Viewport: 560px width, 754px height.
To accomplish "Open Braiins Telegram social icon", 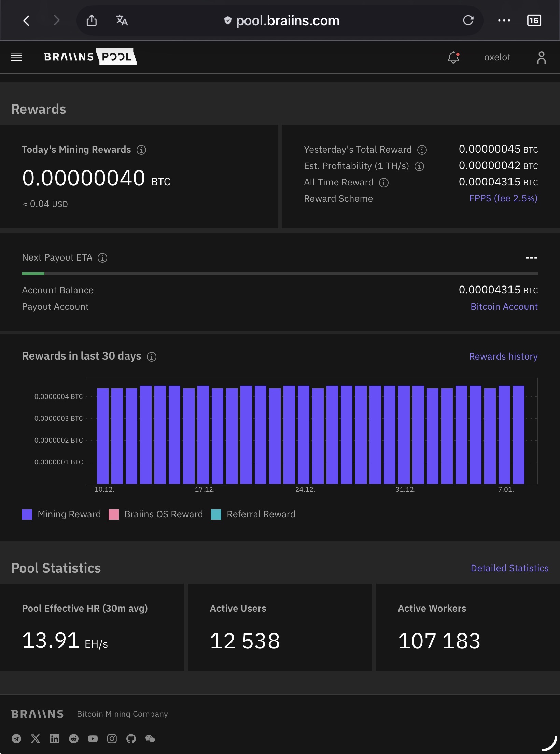I will coord(16,739).
